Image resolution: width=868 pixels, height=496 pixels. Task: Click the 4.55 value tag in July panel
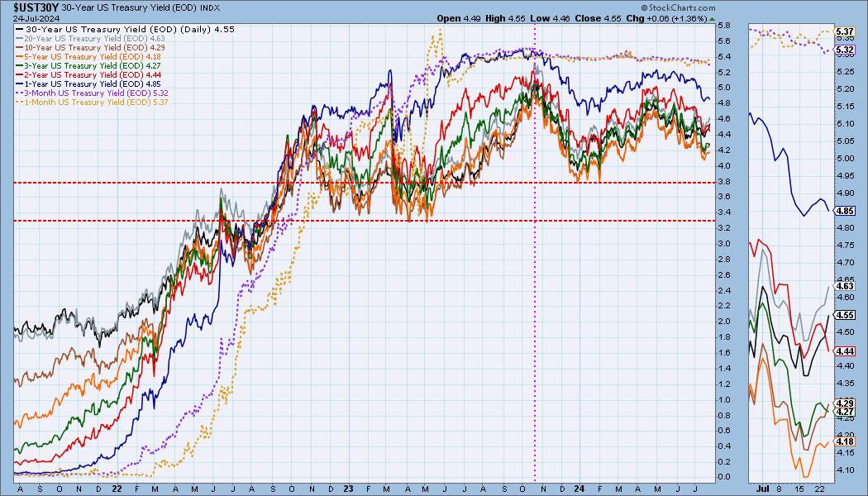click(x=845, y=315)
